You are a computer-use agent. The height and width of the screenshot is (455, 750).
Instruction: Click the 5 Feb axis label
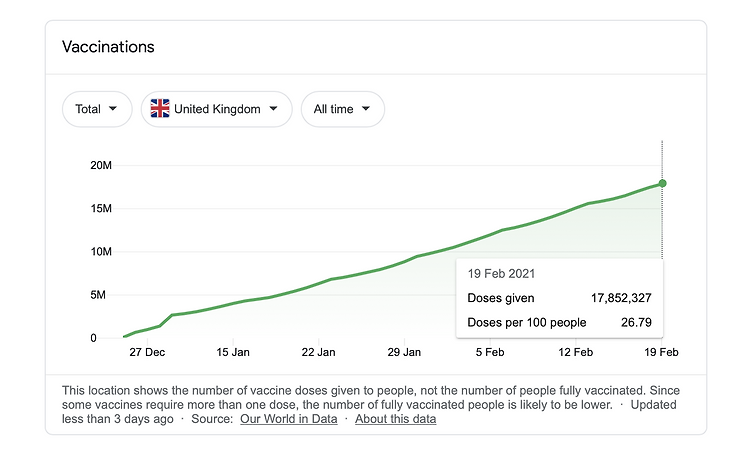pyautogui.click(x=490, y=352)
